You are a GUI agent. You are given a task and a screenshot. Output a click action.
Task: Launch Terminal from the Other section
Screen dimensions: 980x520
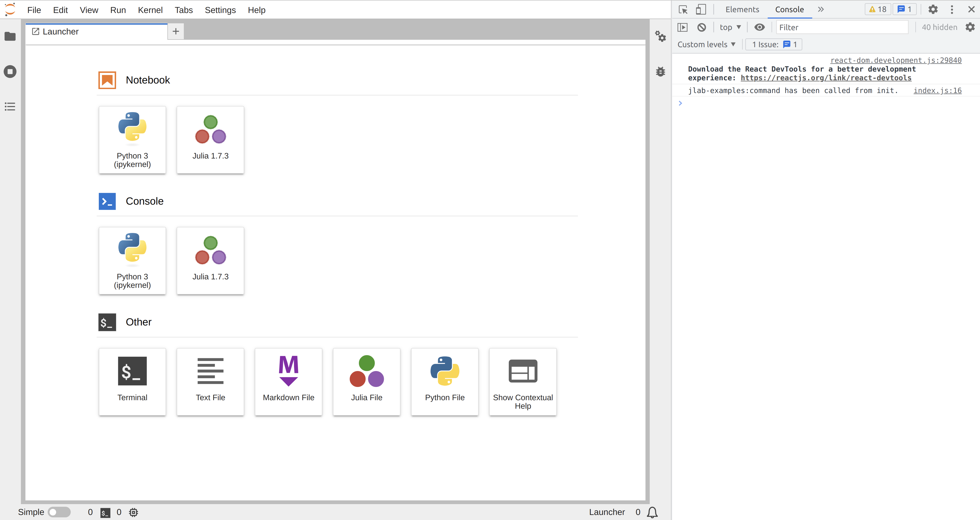132,381
